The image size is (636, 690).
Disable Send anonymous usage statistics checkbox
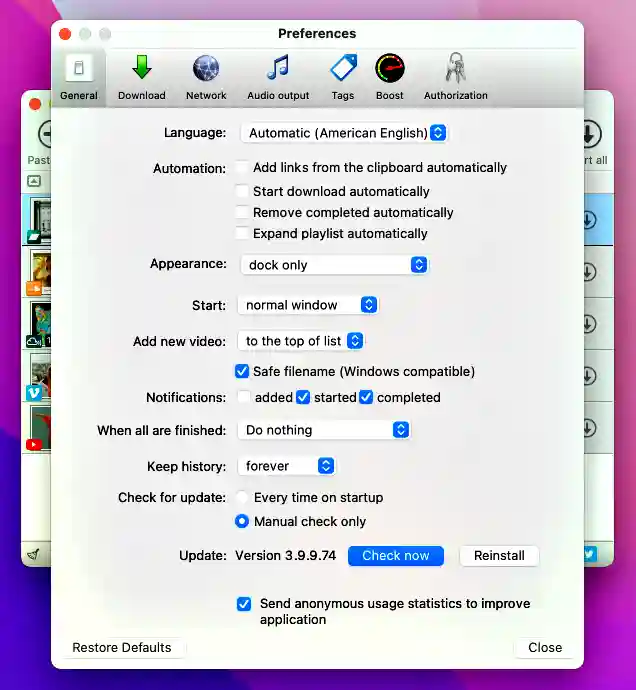pos(244,604)
